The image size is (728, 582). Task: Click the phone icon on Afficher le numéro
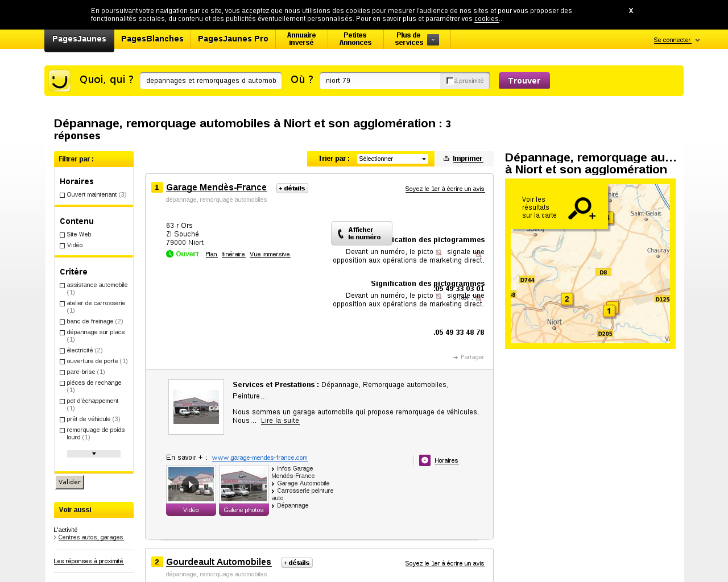(341, 234)
